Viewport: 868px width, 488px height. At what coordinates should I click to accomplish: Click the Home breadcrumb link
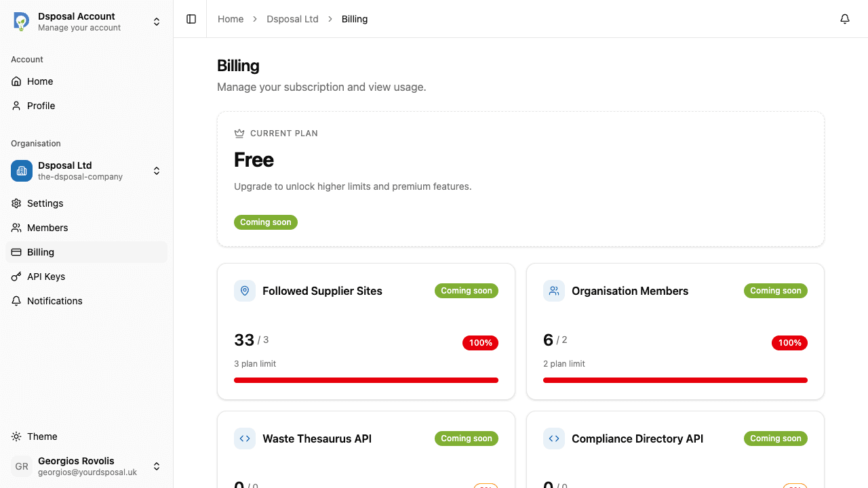coord(231,19)
